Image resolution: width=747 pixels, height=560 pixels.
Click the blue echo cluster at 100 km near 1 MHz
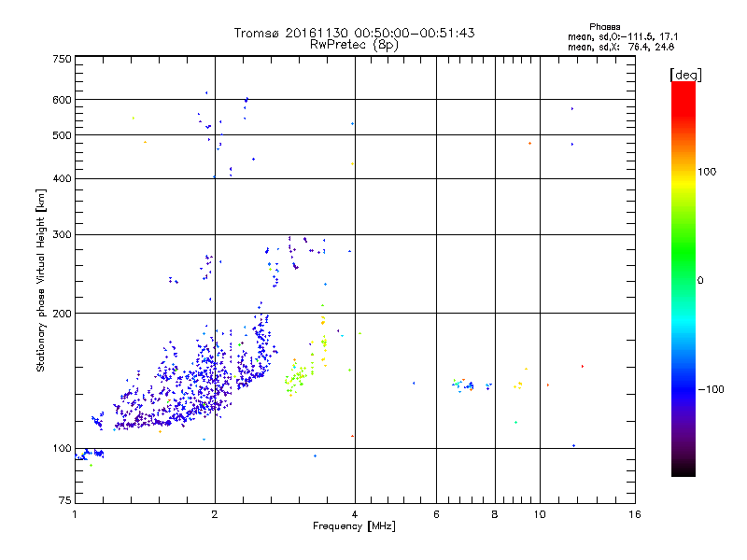[x=90, y=454]
